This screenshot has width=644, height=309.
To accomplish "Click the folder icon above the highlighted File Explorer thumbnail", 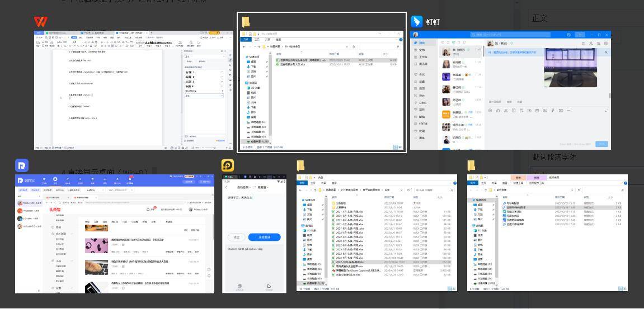I will click(x=246, y=22).
